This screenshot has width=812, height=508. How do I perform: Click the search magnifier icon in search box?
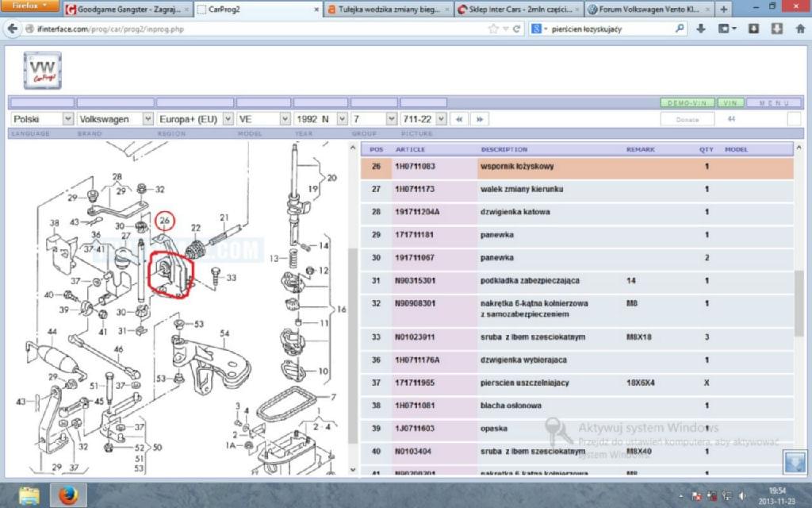tap(680, 29)
